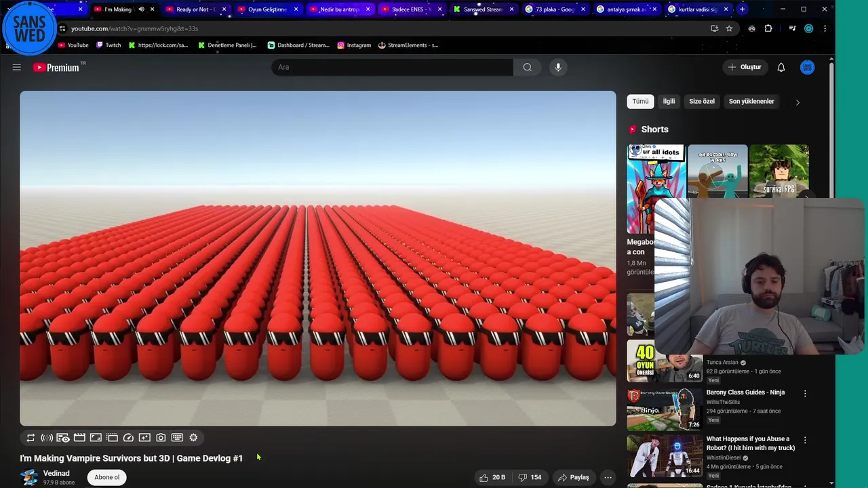Open the StreamElements bookmark
This screenshot has height=488, width=868.
tap(408, 45)
